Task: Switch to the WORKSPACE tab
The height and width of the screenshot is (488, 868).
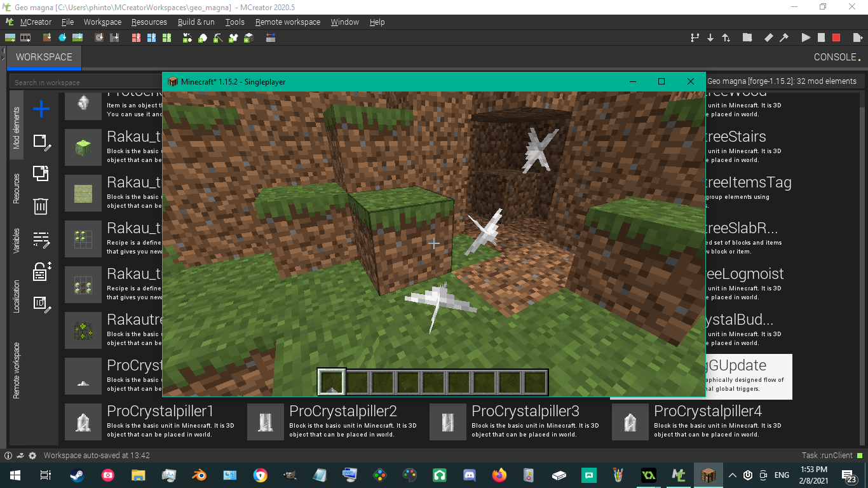Action: pos(44,57)
